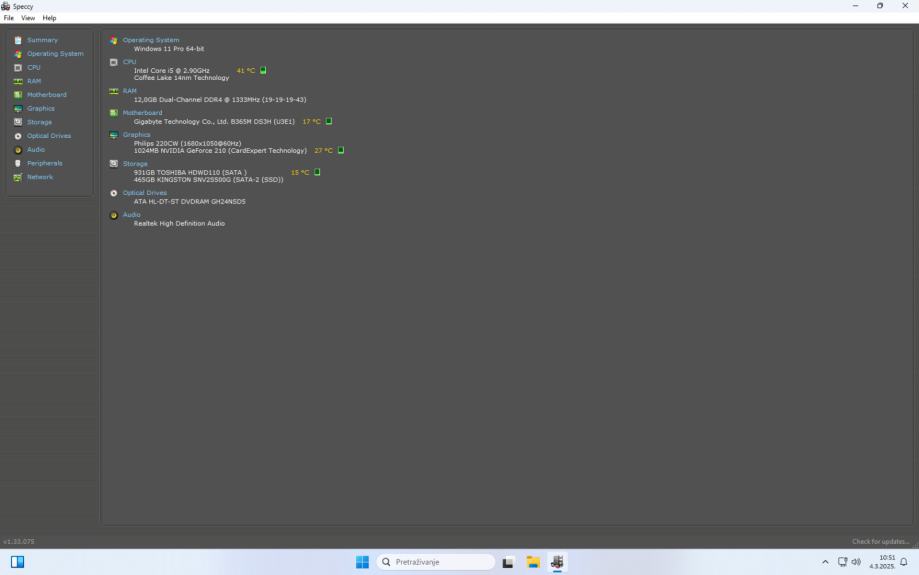This screenshot has height=575, width=919.
Task: Click the 12,0GB Dual-Channel DDR4 text
Action: click(220, 100)
